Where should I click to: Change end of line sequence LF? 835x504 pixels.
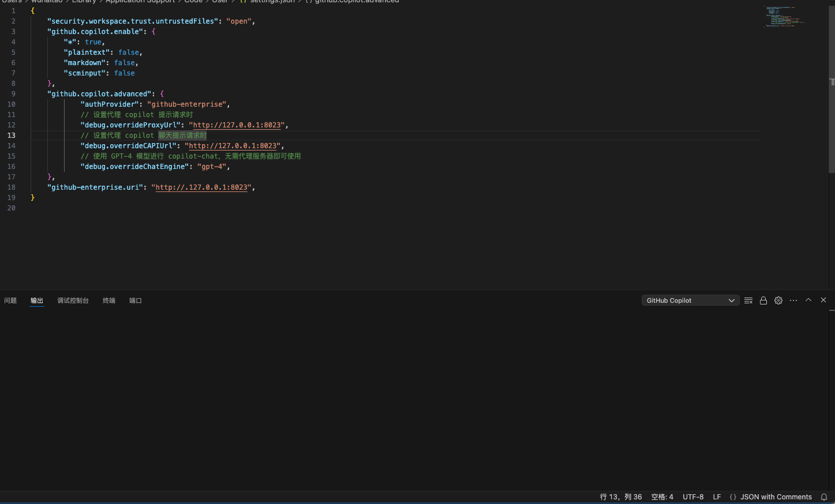[x=717, y=497]
